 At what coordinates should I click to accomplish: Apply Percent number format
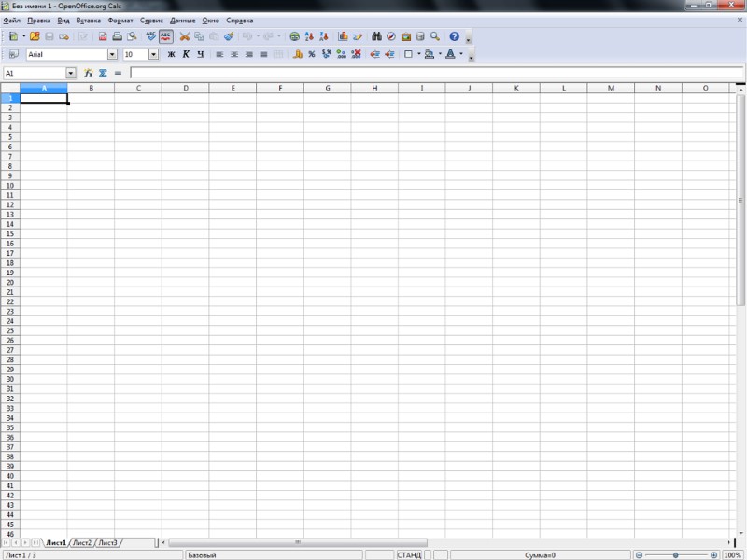[x=312, y=54]
